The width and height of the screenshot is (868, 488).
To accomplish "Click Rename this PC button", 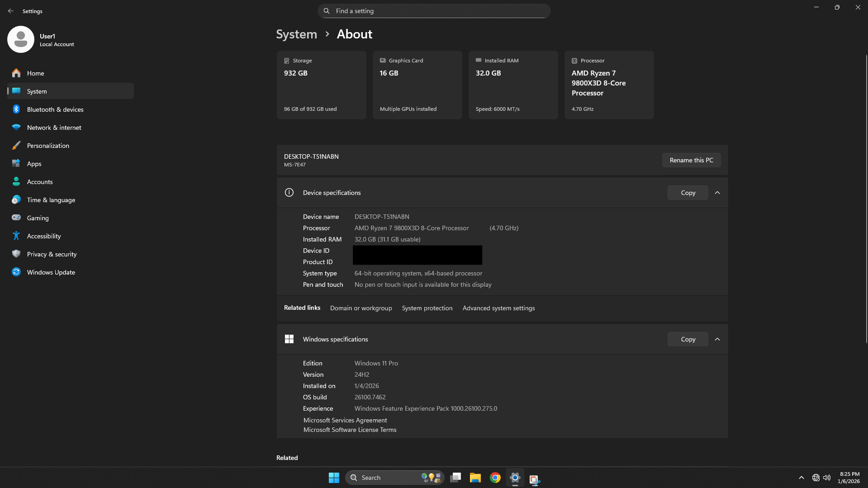I will click(691, 160).
